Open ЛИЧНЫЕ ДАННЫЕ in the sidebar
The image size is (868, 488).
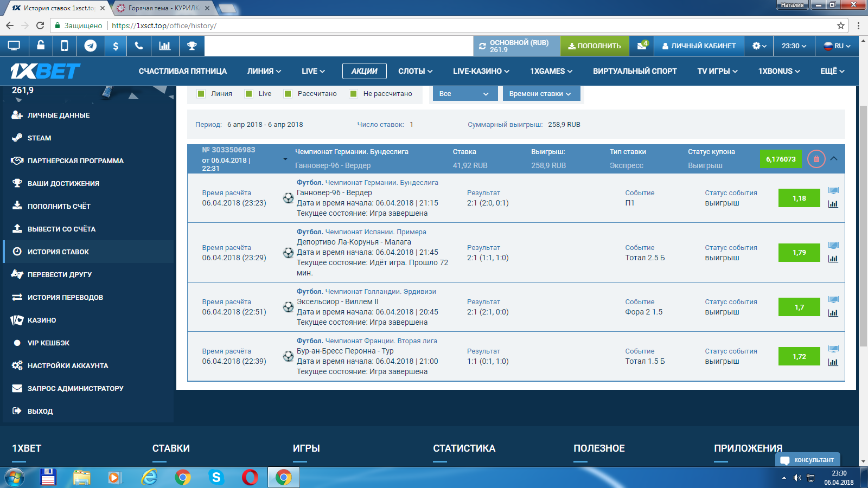[59, 115]
